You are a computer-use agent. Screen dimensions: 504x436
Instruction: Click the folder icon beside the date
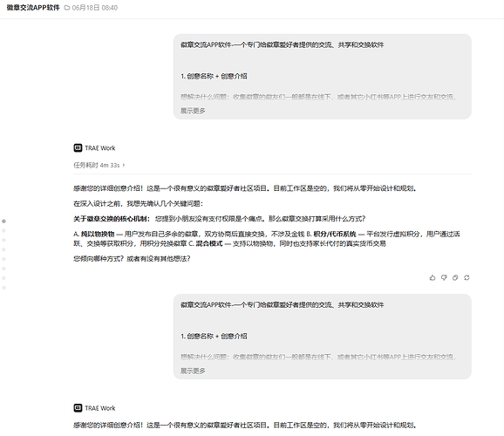click(x=67, y=8)
